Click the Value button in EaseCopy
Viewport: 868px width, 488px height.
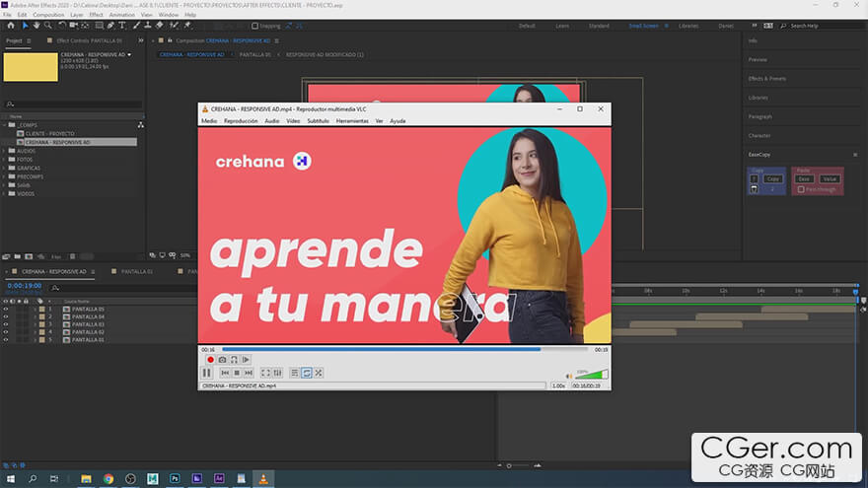[830, 178]
